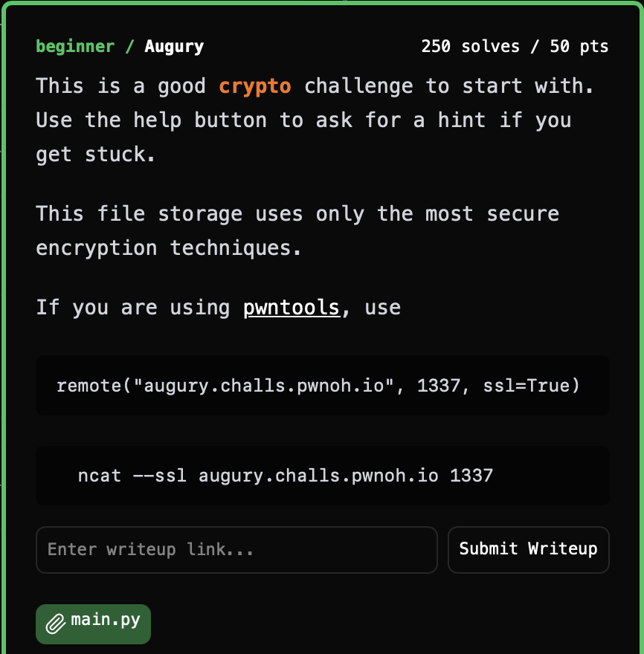
Task: Select the green beginner category label
Action: (x=75, y=47)
